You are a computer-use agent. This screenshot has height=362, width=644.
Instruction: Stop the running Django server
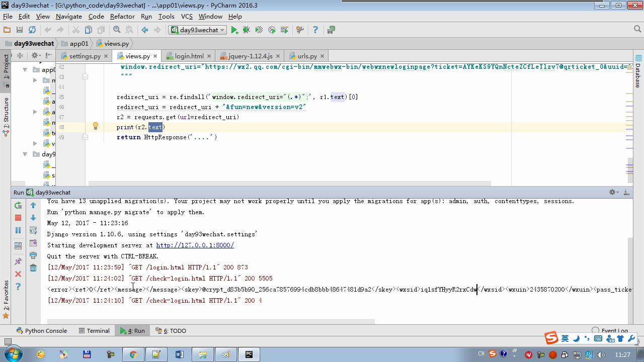18,218
